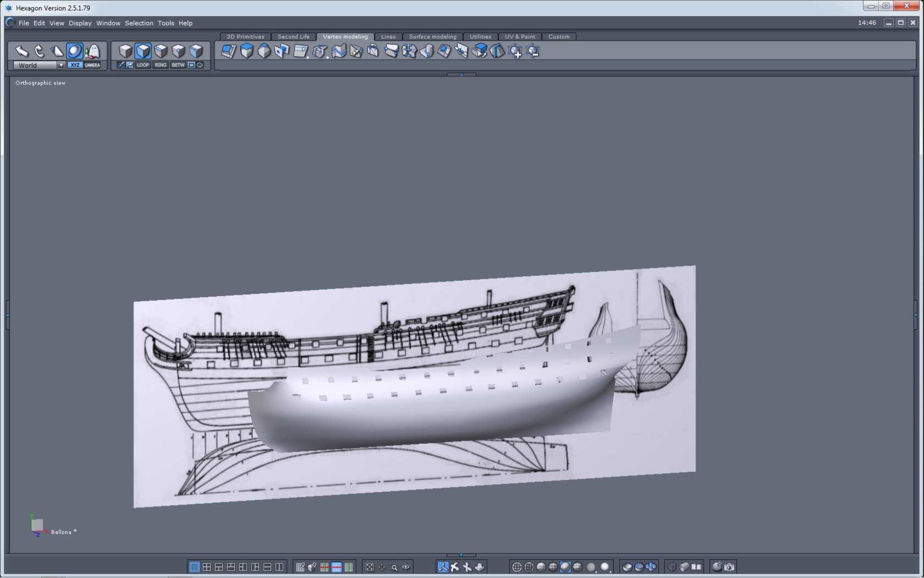The height and width of the screenshot is (578, 924).
Task: Click the camera snapshot icon in bottom bar
Action: [x=729, y=567]
